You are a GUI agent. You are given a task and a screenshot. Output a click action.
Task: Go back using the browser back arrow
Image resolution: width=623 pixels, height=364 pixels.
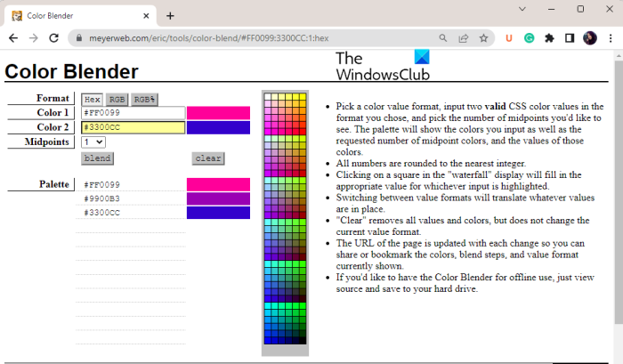[x=13, y=38]
